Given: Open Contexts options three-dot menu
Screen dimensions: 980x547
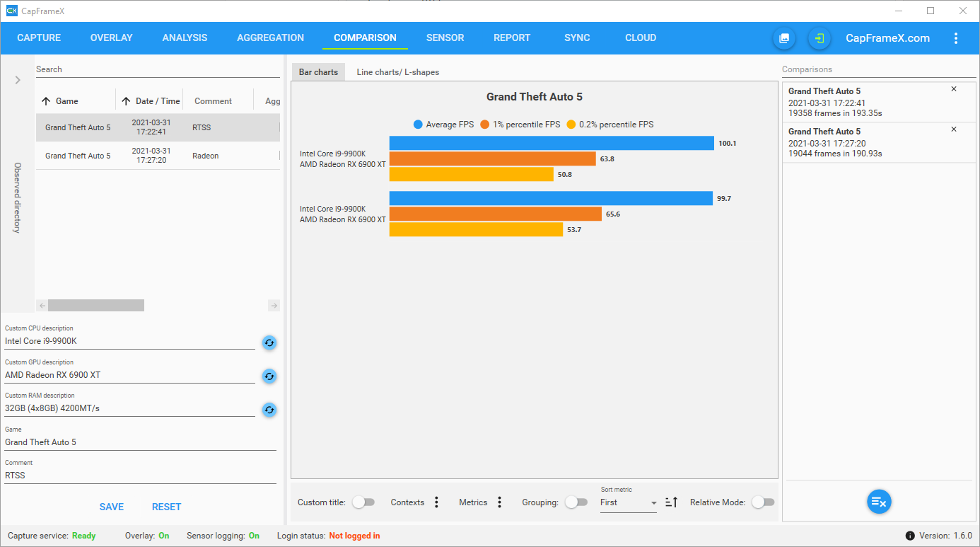Looking at the screenshot, I should click(436, 502).
